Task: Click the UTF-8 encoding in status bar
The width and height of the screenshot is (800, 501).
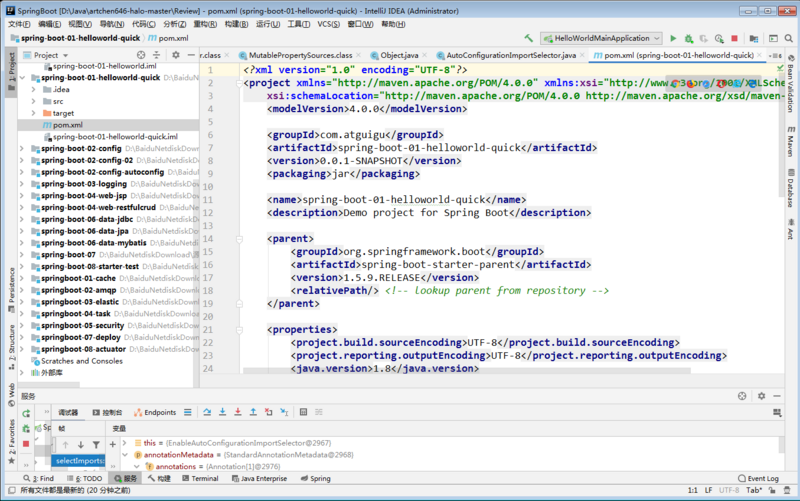Action: pyautogui.click(x=729, y=490)
